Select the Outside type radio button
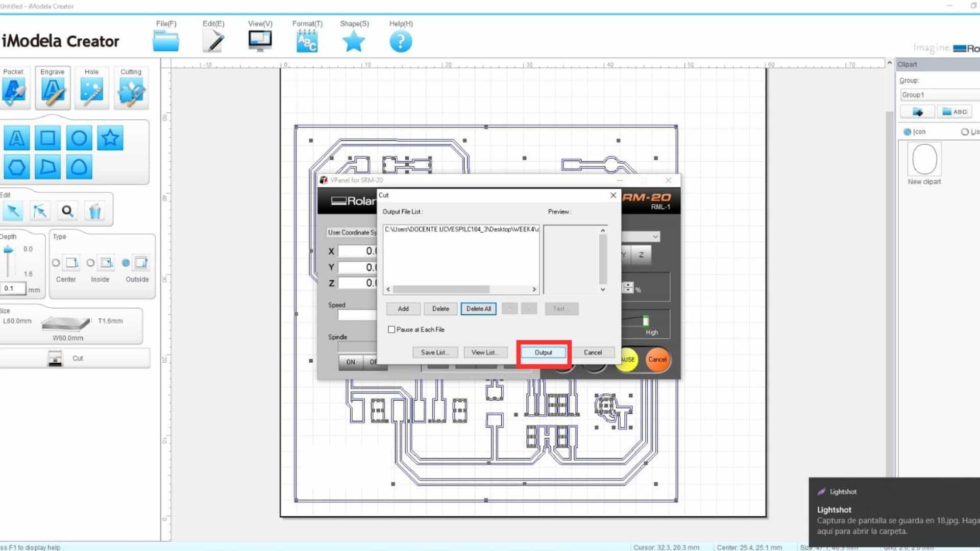This screenshot has width=980, height=551. pyautogui.click(x=126, y=263)
